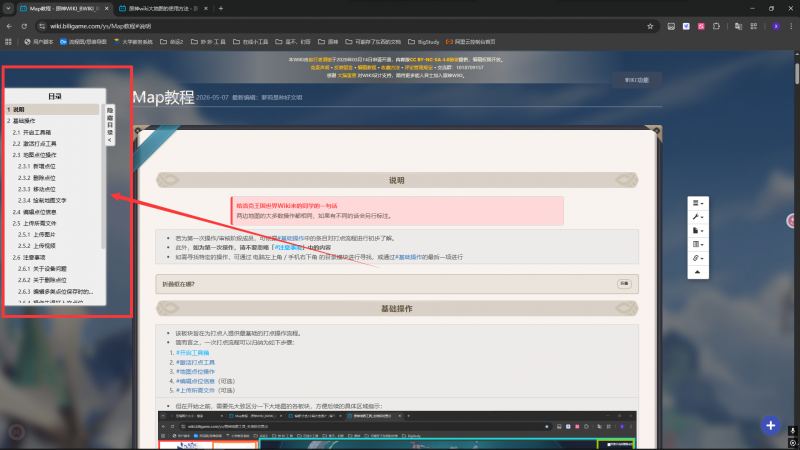This screenshot has height=450, width=800.
Task: Click the blue-white extension icon in toolbar
Action: 686,26
